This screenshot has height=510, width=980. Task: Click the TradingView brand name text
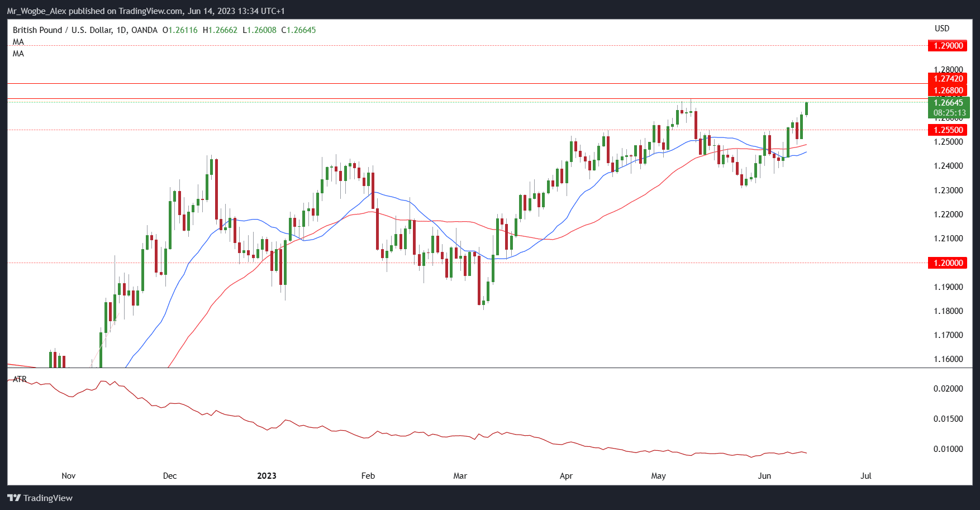click(x=48, y=498)
